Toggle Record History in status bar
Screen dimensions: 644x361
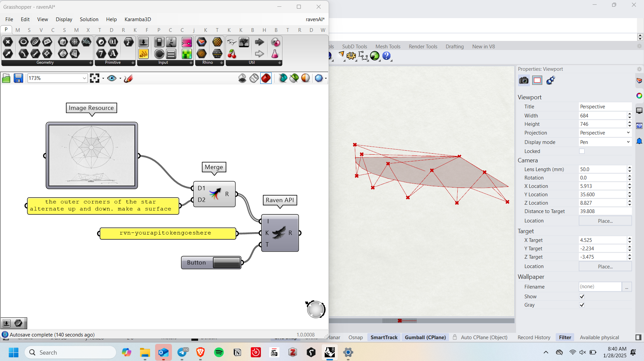point(534,337)
